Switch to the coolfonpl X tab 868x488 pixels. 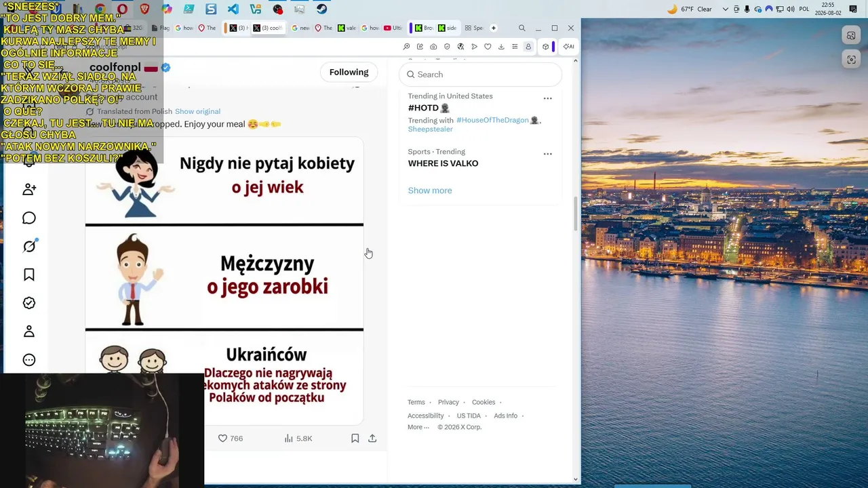(270, 28)
